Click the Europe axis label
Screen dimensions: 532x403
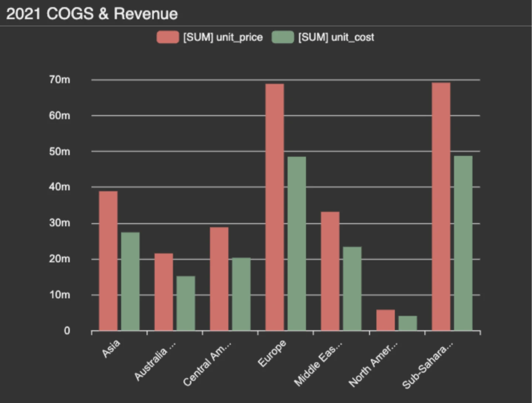[272, 354]
